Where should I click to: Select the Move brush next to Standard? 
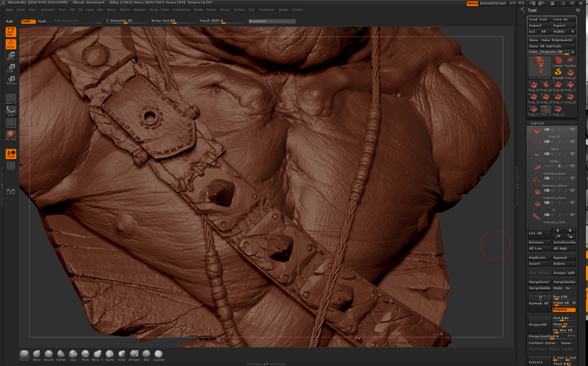[x=36, y=355]
